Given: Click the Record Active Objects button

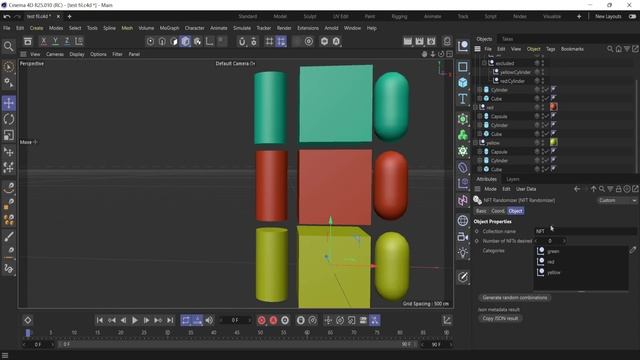Looking at the screenshot, I should point(262,320).
